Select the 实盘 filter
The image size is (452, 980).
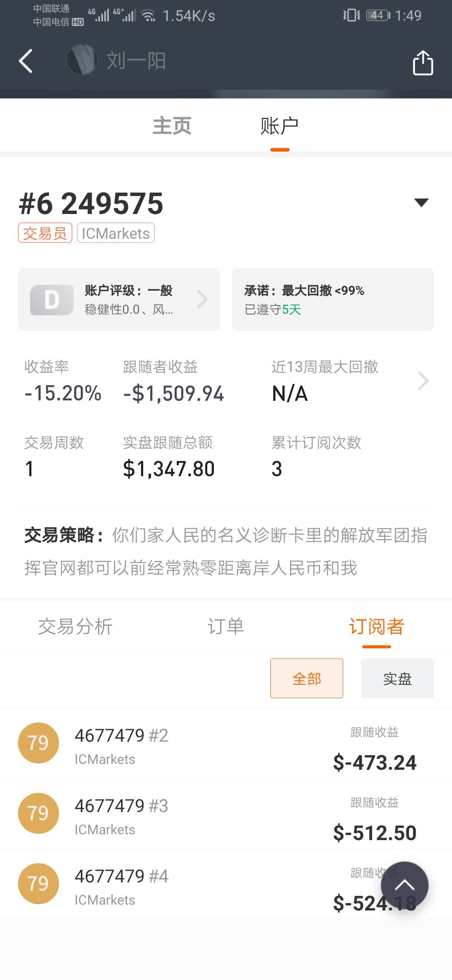click(397, 678)
